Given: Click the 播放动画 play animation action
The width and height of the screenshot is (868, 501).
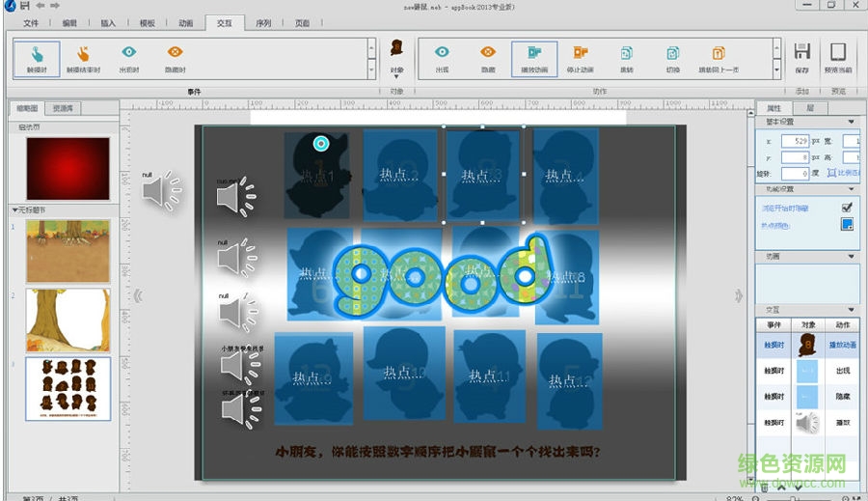Looking at the screenshot, I should tap(534, 58).
